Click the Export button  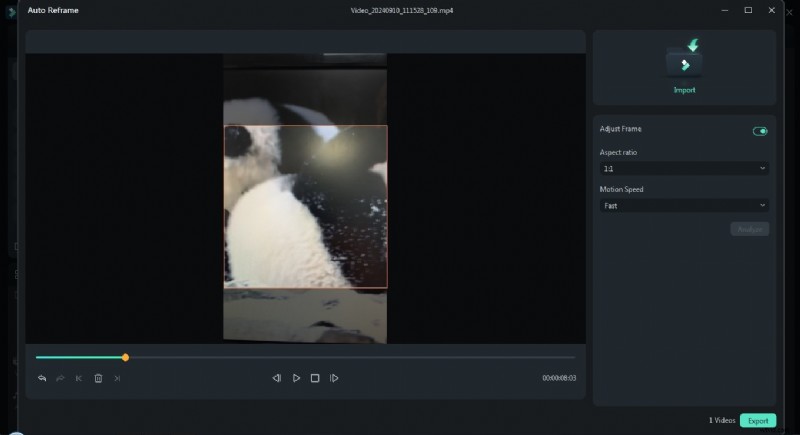click(757, 421)
